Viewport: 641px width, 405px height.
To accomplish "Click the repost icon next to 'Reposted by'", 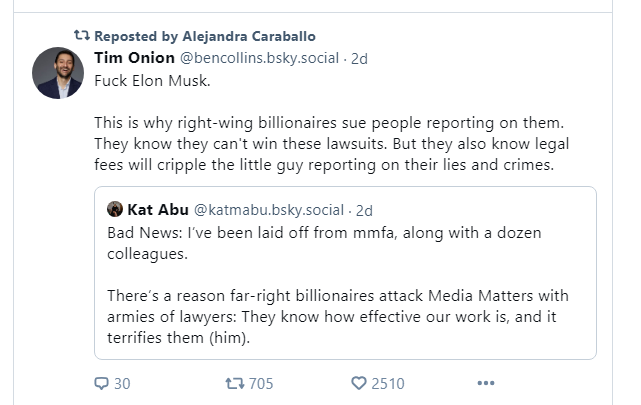I will [81, 36].
